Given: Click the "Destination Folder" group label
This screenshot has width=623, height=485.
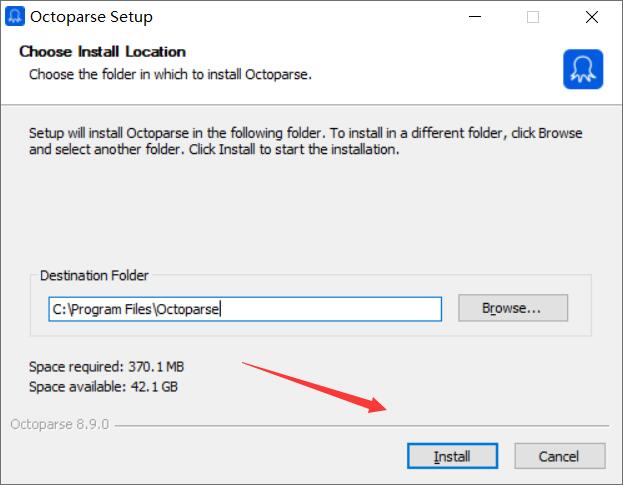Looking at the screenshot, I should tap(94, 275).
